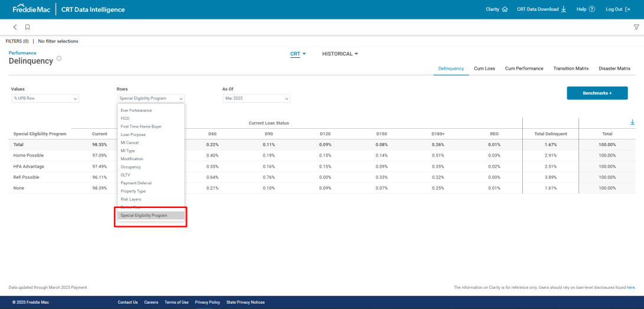
Task: Click the Home Possible row label
Action: pos(29,156)
